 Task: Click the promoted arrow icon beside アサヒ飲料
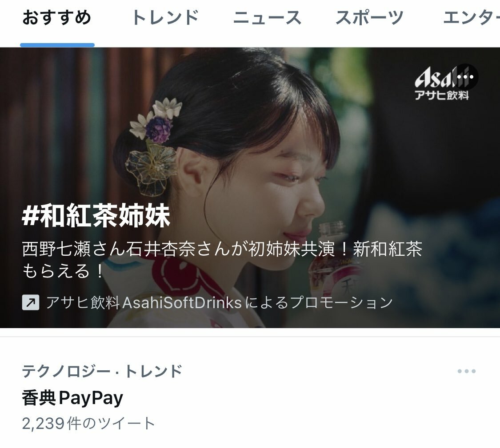coord(31,302)
